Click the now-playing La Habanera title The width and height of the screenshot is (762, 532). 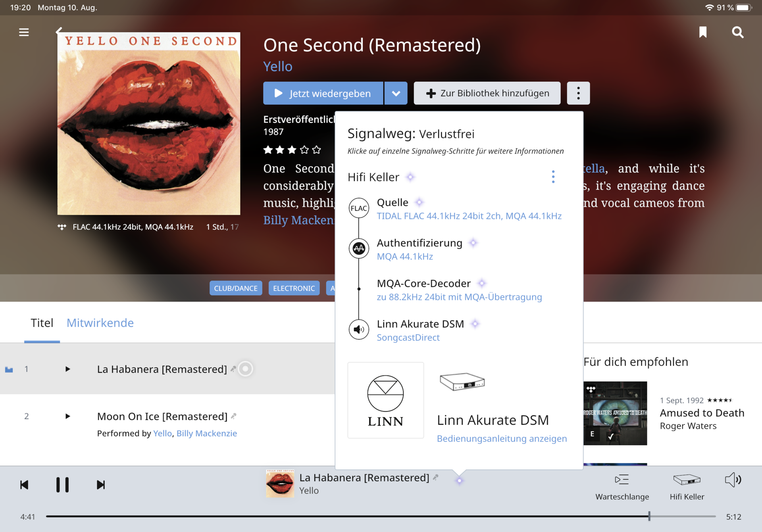point(364,478)
